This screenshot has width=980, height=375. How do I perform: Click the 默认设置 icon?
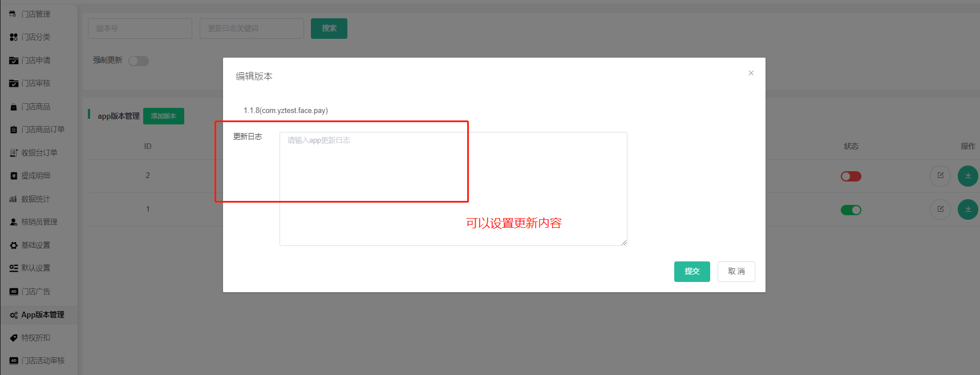tap(13, 268)
